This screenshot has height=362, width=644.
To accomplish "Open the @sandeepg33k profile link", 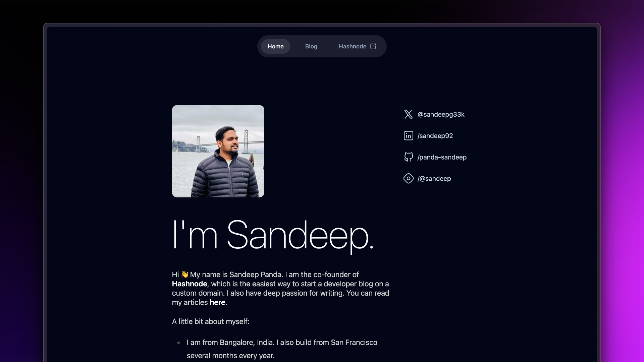I will click(x=441, y=114).
